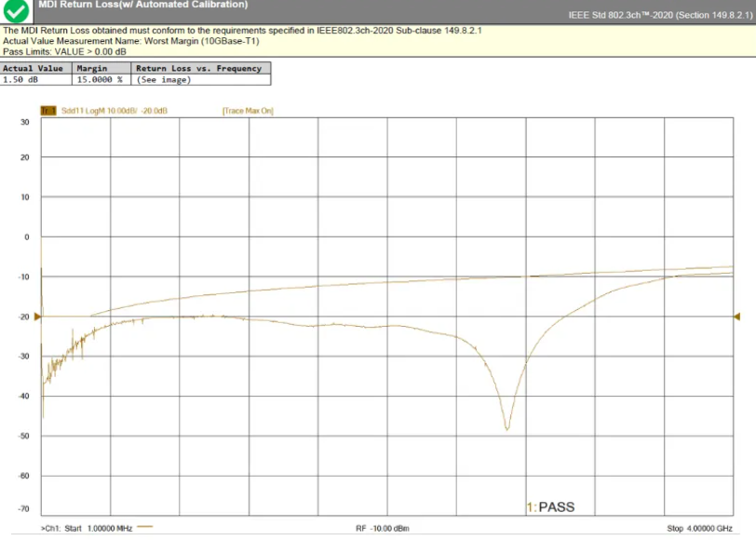This screenshot has width=756, height=540.
Task: Click the 1:PASS limit test result
Action: [551, 507]
